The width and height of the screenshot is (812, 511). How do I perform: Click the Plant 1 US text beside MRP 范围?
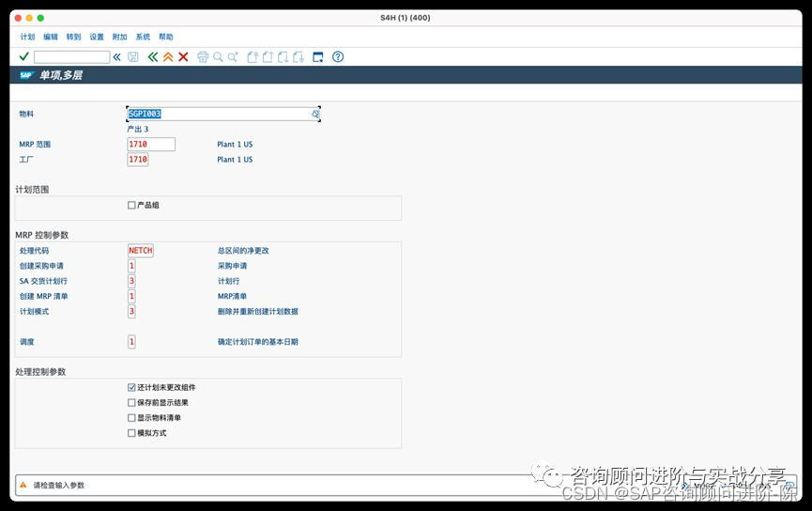(235, 144)
